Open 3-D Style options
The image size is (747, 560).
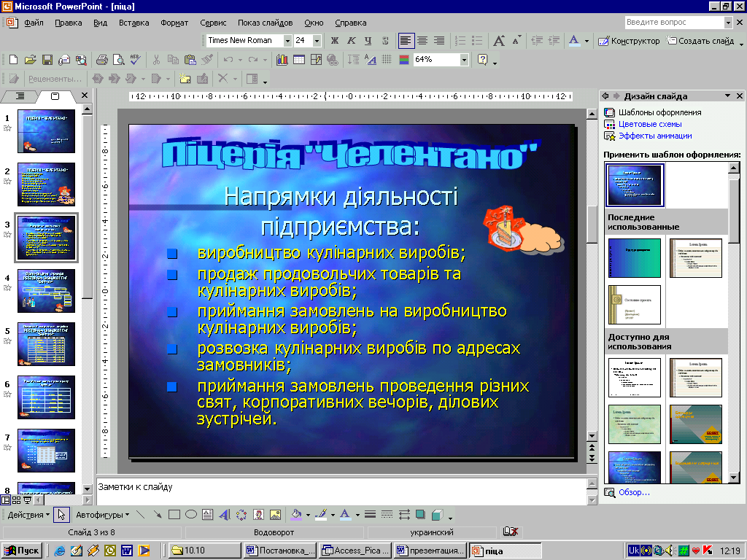pyautogui.click(x=437, y=515)
